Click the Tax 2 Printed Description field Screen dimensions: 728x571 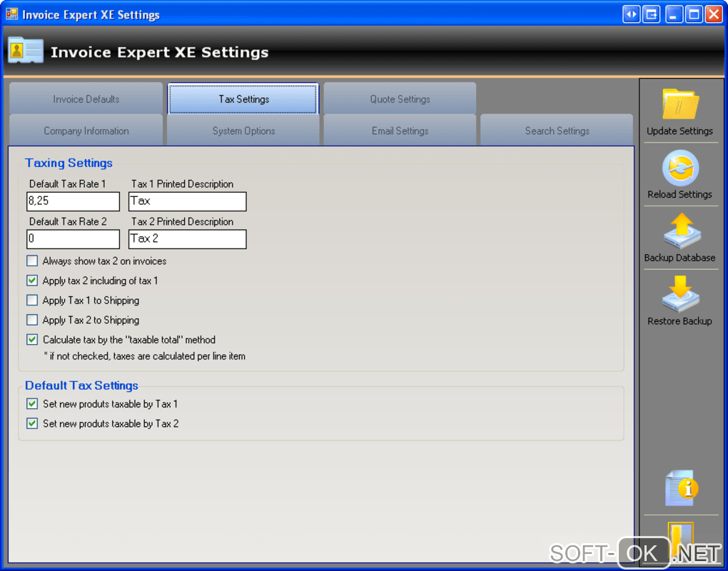(188, 239)
